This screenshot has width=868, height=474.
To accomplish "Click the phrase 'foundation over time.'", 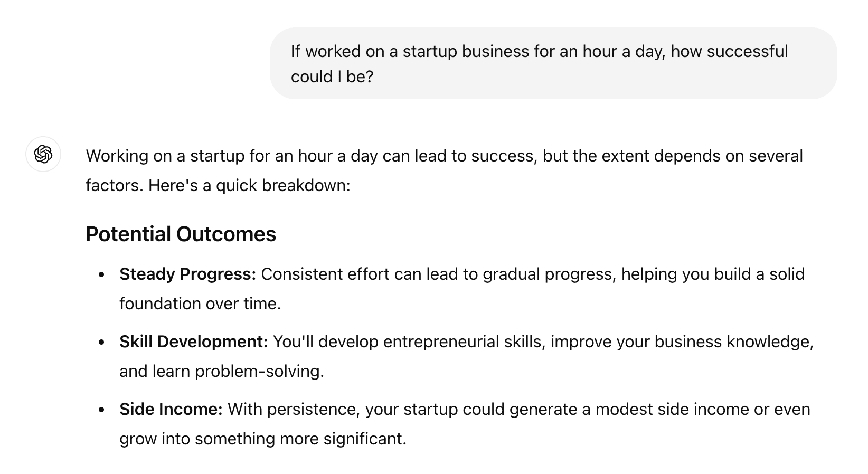I will coord(200,304).
